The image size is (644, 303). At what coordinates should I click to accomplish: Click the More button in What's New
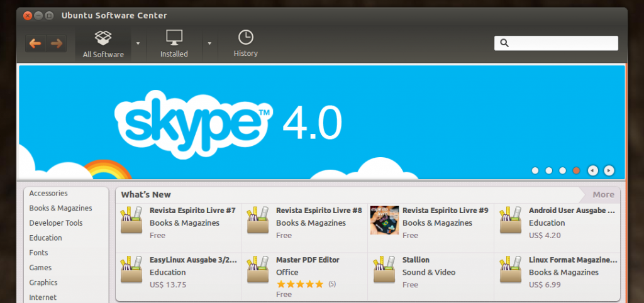click(602, 194)
